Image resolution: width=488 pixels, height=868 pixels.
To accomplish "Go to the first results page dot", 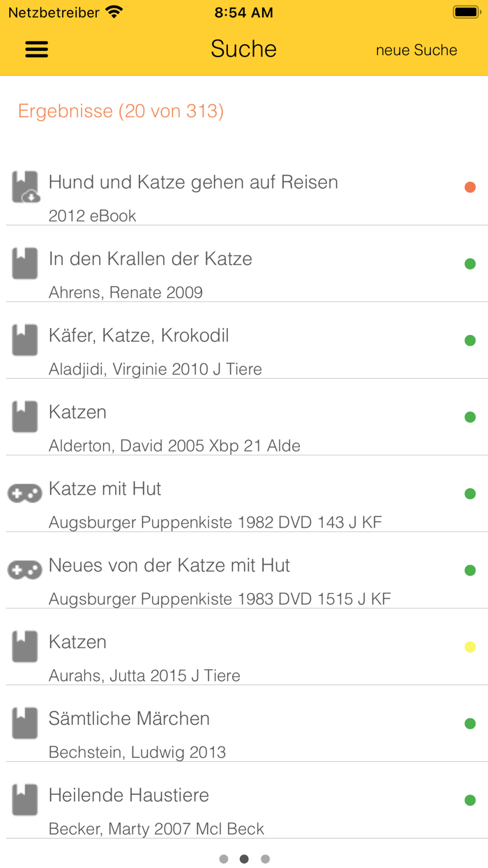I will pyautogui.click(x=224, y=859).
